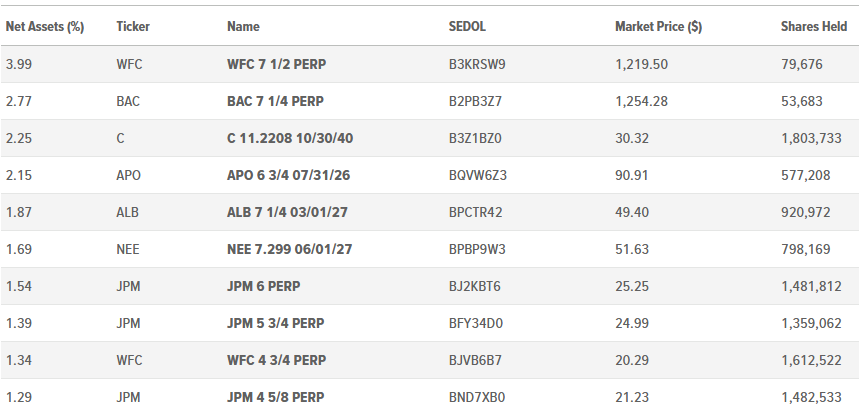Open the BAC 7 1/4 PERP holding
859x414 pixels.
(276, 102)
